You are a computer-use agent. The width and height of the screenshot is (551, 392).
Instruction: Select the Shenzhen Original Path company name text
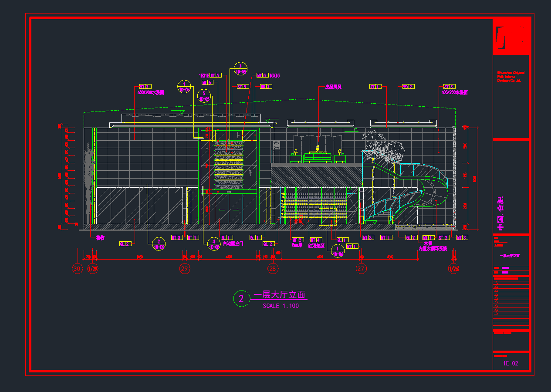tap(511, 77)
